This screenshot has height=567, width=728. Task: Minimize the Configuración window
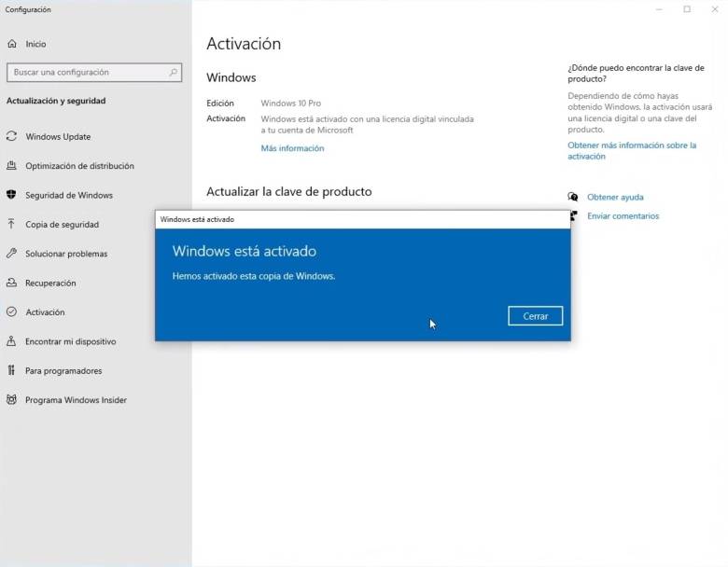(x=659, y=9)
